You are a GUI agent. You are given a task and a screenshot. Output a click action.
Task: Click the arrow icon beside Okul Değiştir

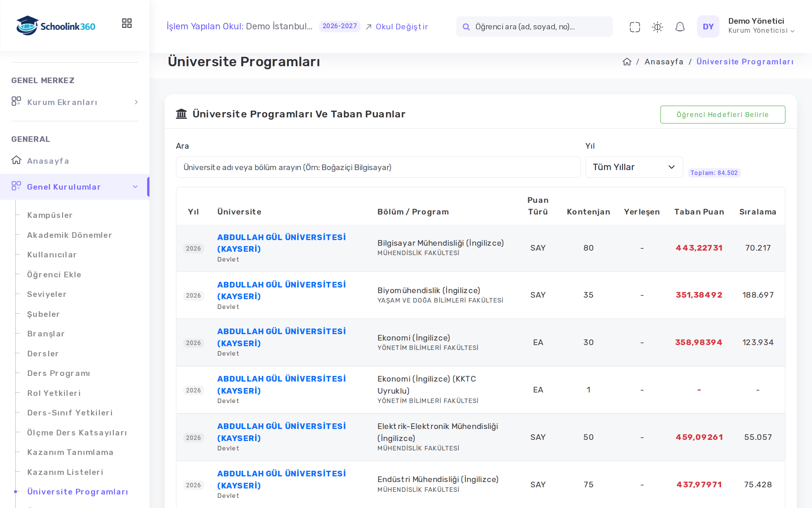(x=369, y=27)
